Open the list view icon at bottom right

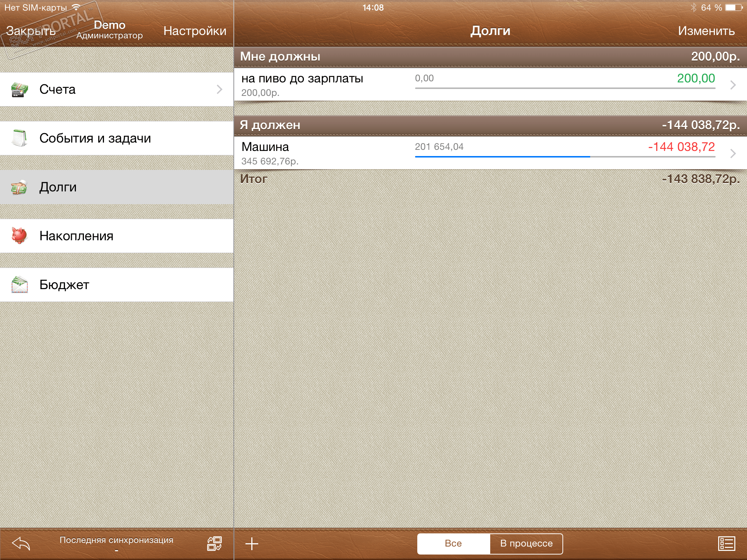click(x=726, y=544)
